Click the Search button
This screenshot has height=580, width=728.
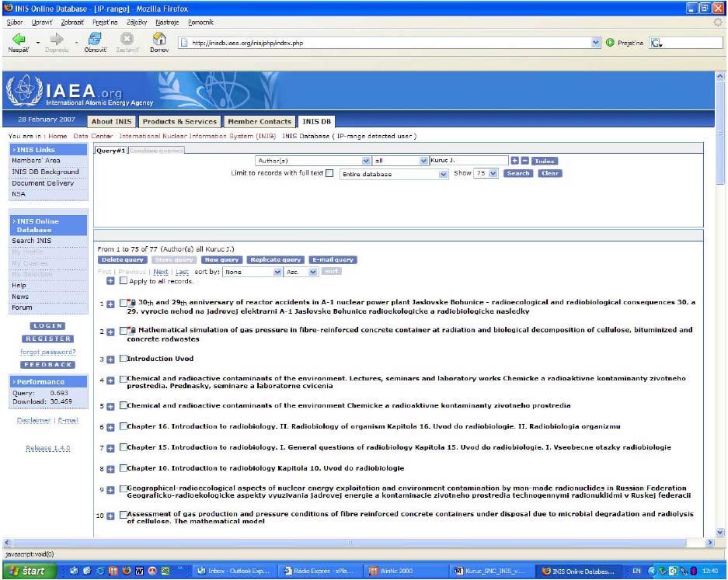point(518,173)
